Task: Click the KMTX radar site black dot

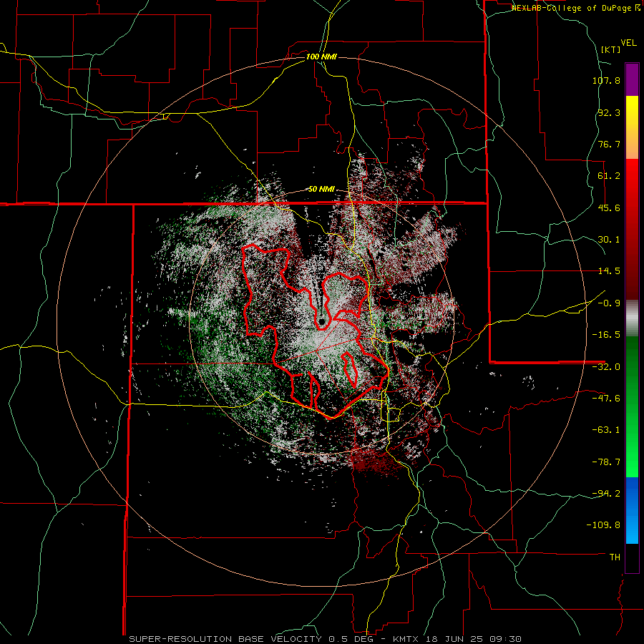Action: click(321, 321)
